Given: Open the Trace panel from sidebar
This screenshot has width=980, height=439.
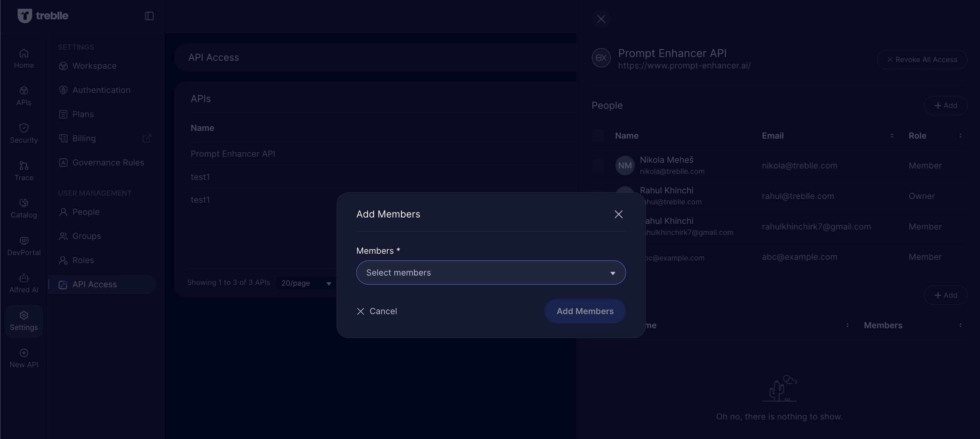Looking at the screenshot, I should pyautogui.click(x=23, y=170).
